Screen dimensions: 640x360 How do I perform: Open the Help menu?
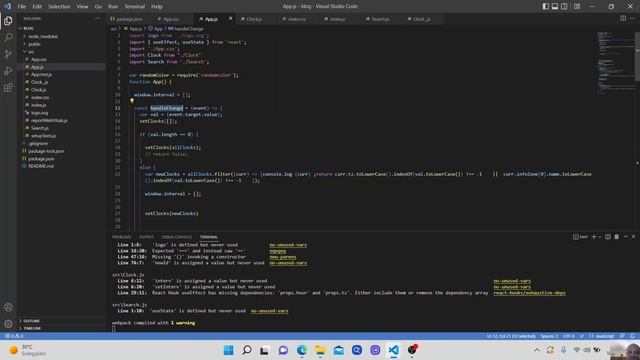point(157,6)
